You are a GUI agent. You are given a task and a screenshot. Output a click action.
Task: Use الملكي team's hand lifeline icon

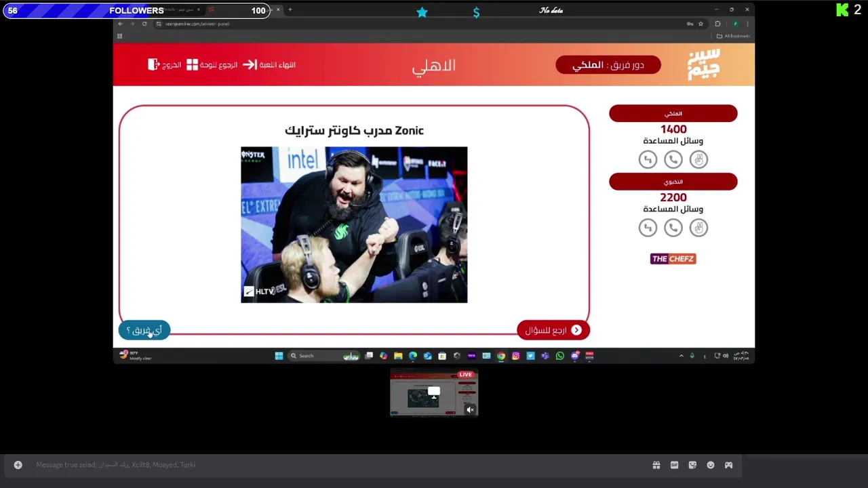(x=698, y=159)
